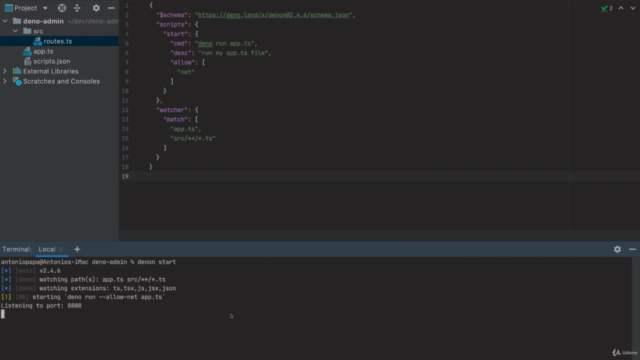Screen dimensions: 640x360
Task: Open the Project view dropdown
Action: 45,8
